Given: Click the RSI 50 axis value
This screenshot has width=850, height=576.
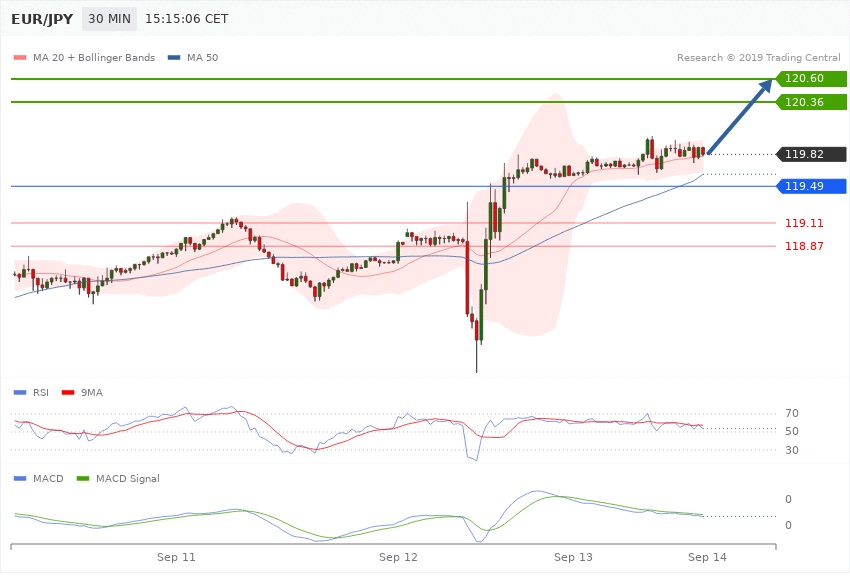Looking at the screenshot, I should point(792,431).
